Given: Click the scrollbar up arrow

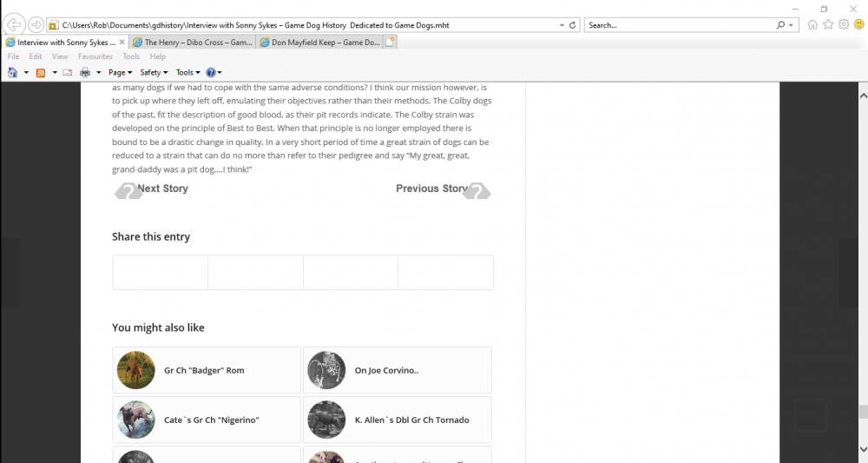Looking at the screenshot, I should pyautogui.click(x=863, y=96).
